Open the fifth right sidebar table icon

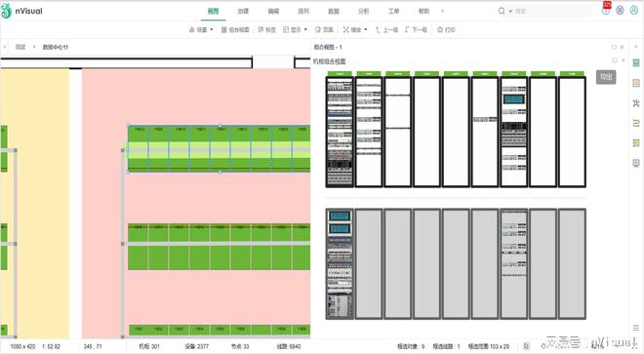(x=636, y=143)
